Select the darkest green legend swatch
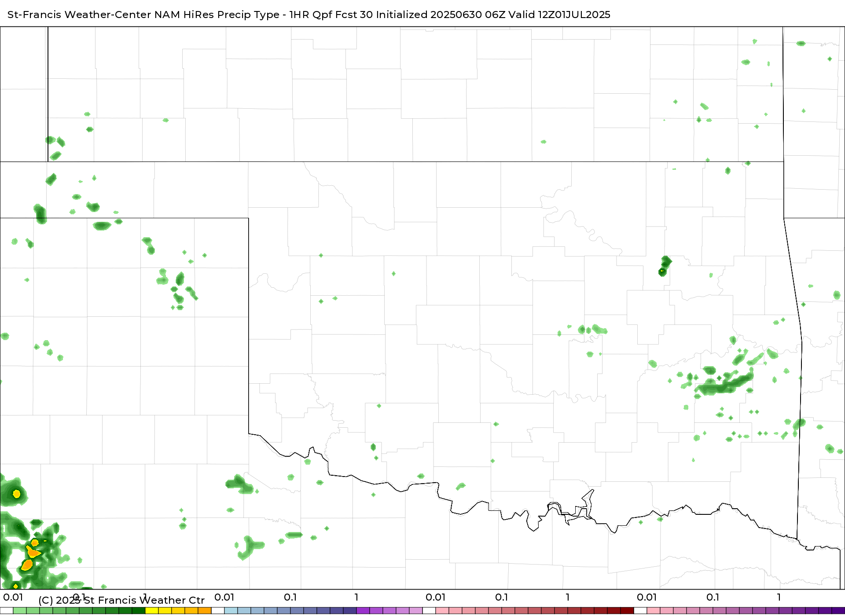The image size is (845, 616). pos(139,611)
